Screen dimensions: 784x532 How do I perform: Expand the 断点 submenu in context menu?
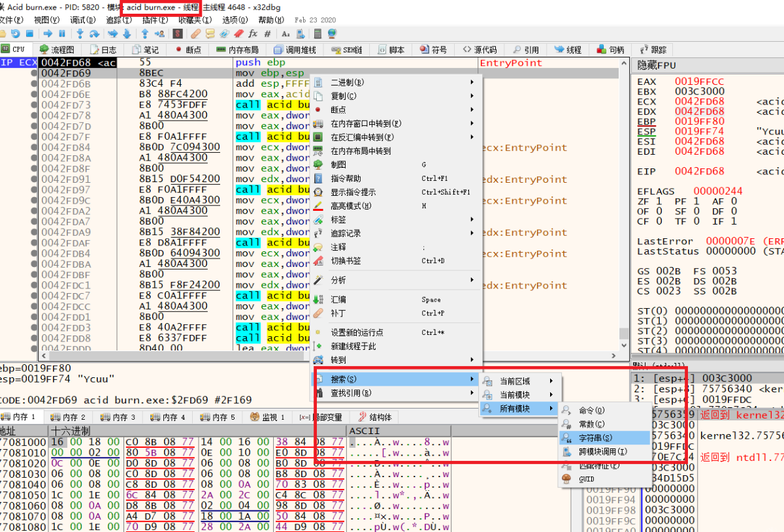coord(396,110)
